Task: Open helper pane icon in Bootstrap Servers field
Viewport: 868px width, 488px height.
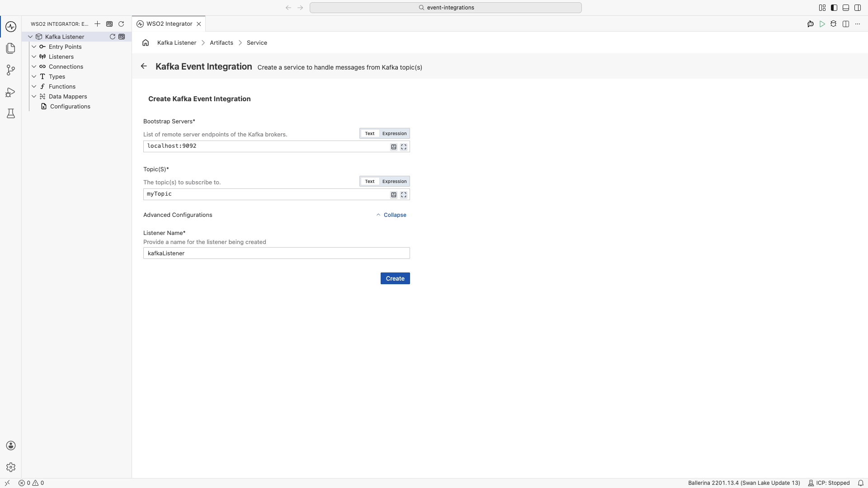Action: (x=394, y=147)
